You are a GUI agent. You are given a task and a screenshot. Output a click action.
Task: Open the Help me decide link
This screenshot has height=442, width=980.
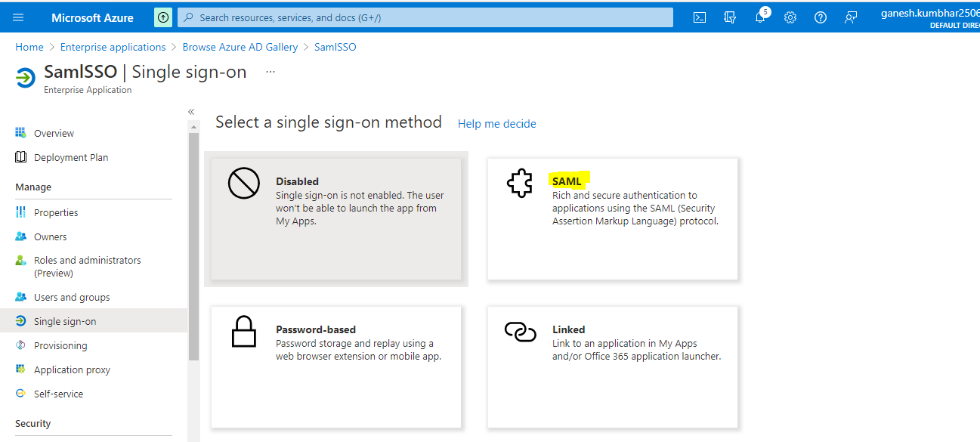click(x=497, y=123)
